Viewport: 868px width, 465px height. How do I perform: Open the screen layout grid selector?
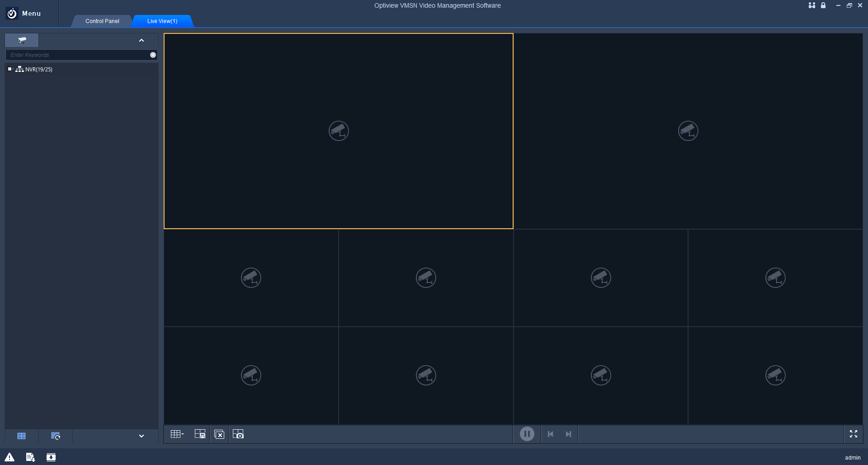(176, 434)
